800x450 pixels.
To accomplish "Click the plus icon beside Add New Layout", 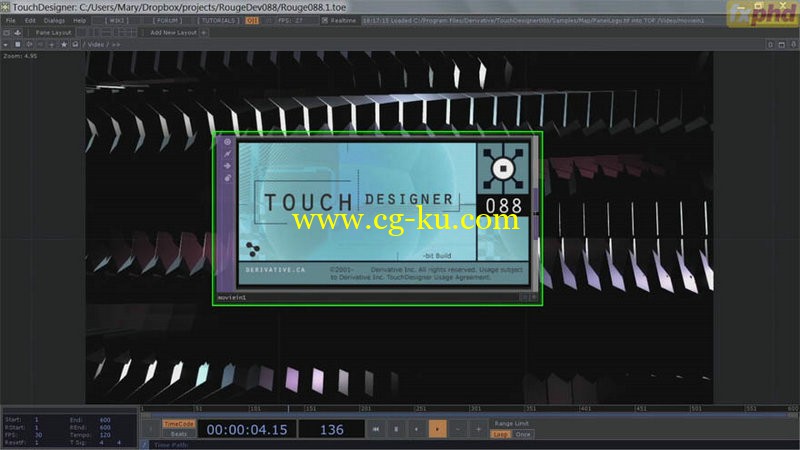I will [x=204, y=33].
